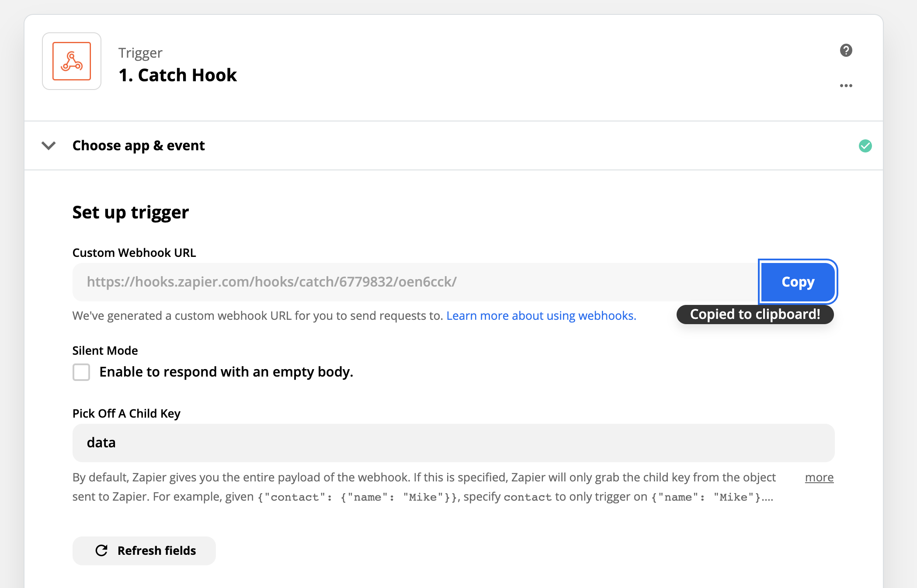Expand the description with the more link

819,477
